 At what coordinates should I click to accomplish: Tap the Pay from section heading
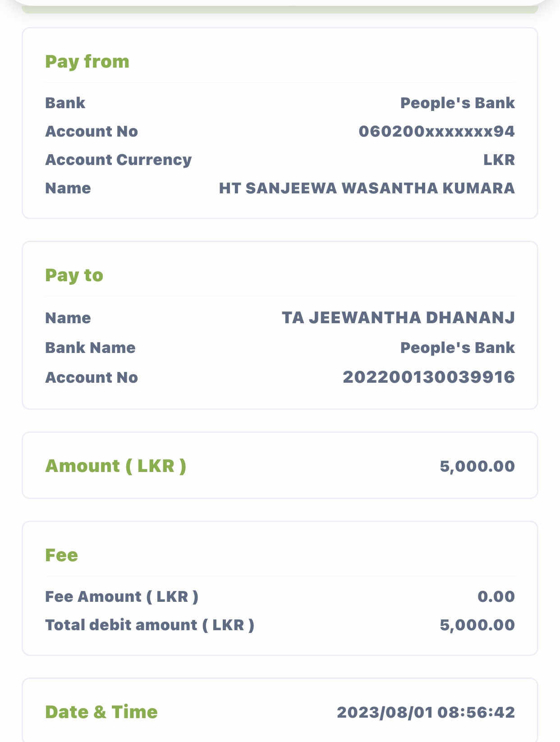click(x=87, y=62)
